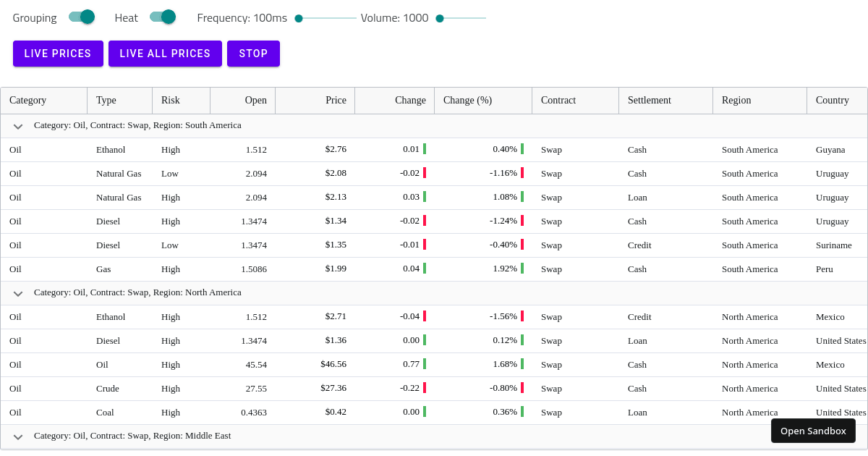Sort by Price column header
868x456 pixels.
point(315,101)
